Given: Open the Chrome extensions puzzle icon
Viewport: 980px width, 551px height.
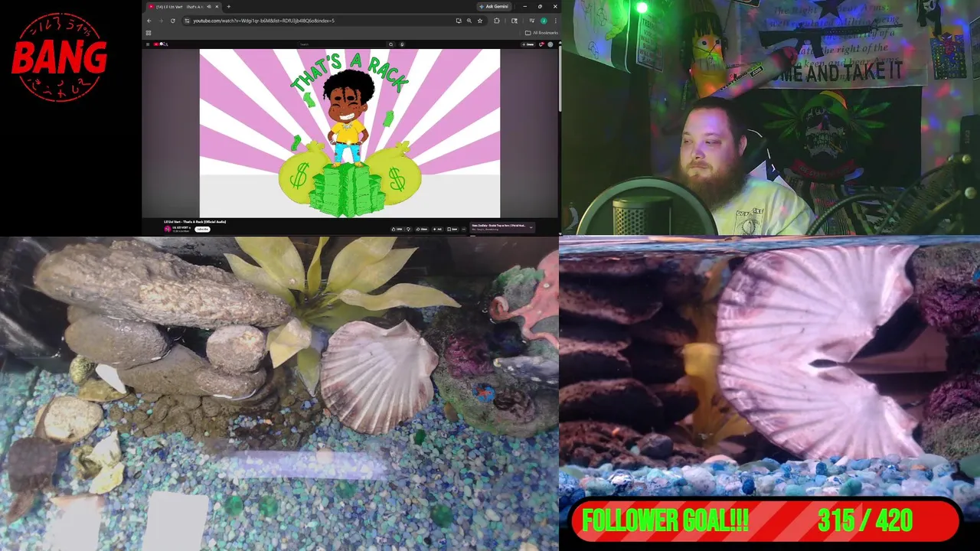Looking at the screenshot, I should click(x=497, y=21).
